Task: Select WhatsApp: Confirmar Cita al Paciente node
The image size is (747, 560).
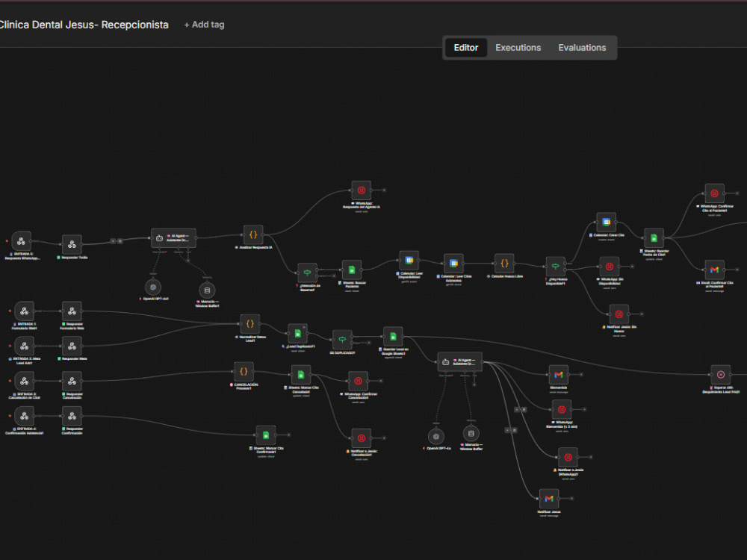Action: (714, 194)
